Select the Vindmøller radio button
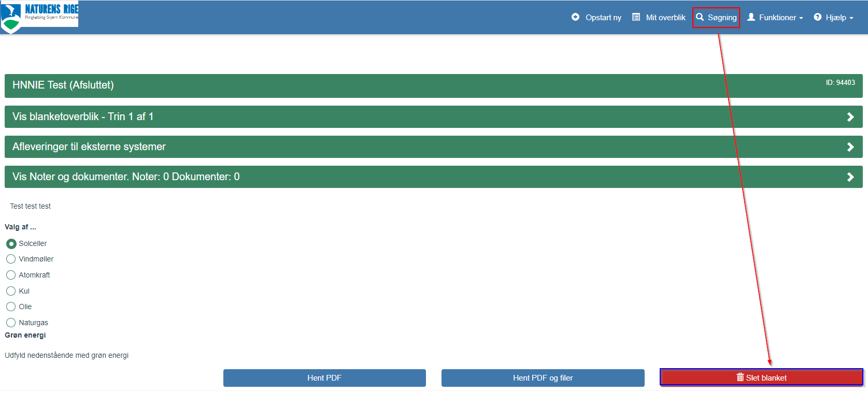This screenshot has height=393, width=868. [11, 259]
